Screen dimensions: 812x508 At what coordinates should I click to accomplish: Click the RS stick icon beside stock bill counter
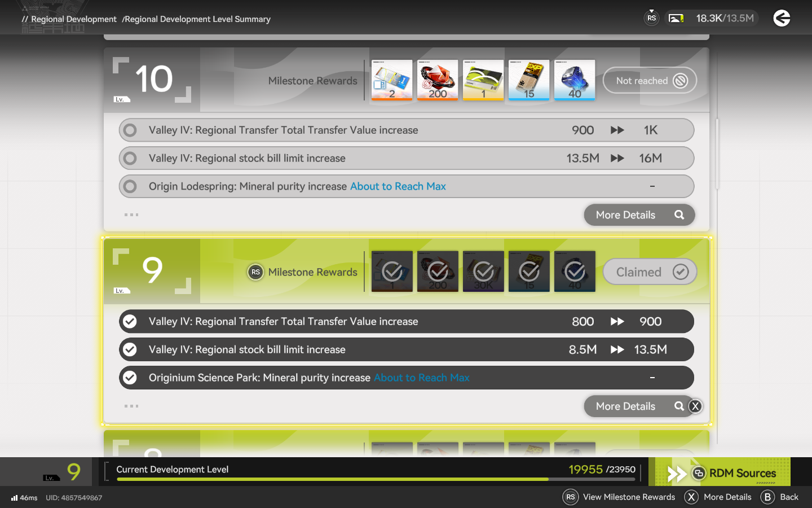tap(651, 18)
